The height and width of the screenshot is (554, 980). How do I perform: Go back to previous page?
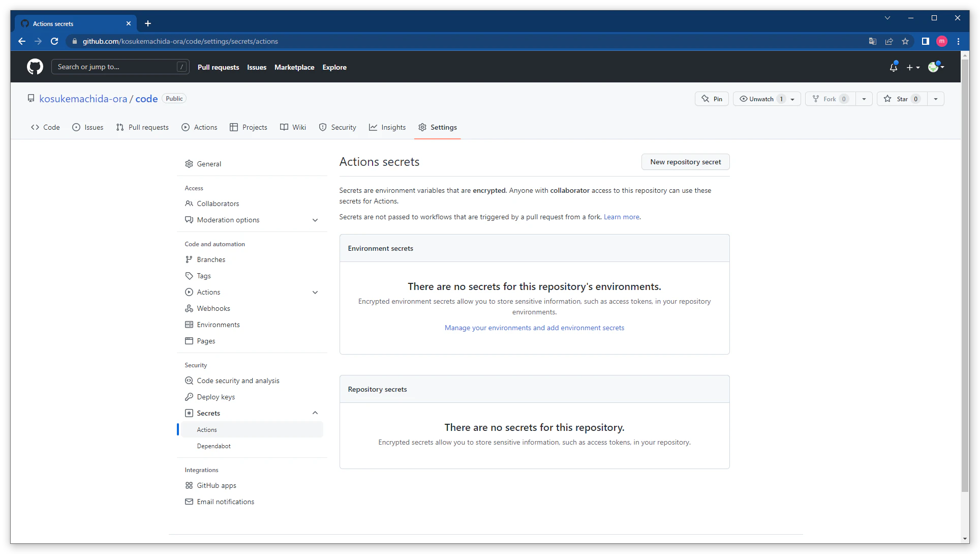[x=22, y=41]
